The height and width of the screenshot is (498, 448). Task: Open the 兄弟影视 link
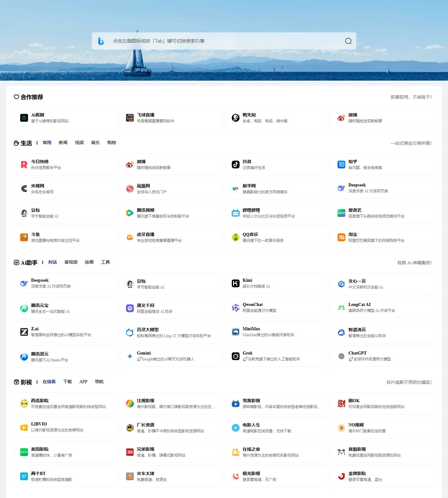click(x=171, y=452)
